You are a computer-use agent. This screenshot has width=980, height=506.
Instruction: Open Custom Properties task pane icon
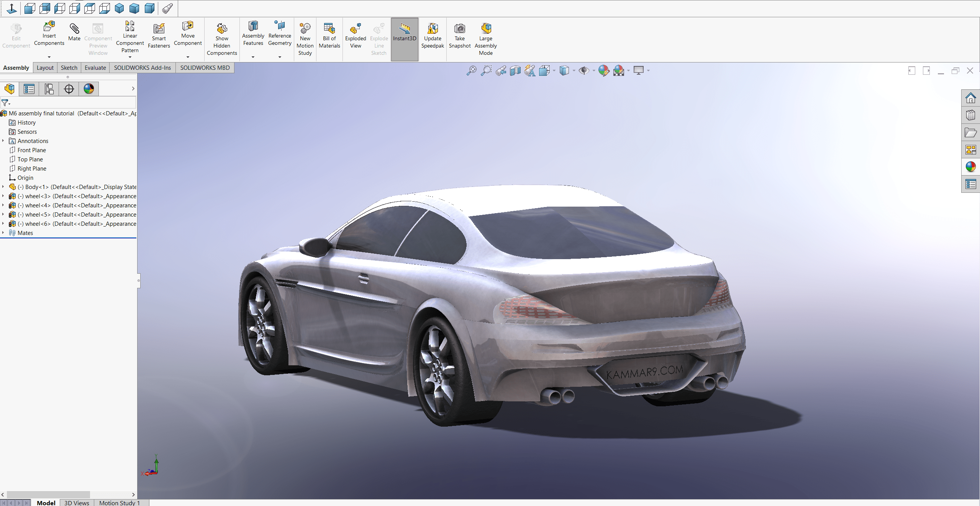tap(970, 184)
